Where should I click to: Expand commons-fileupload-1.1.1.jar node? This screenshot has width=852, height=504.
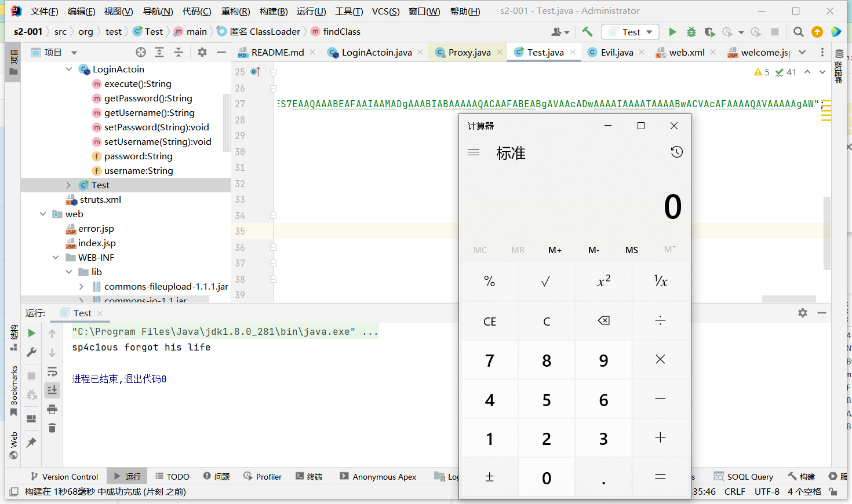81,287
